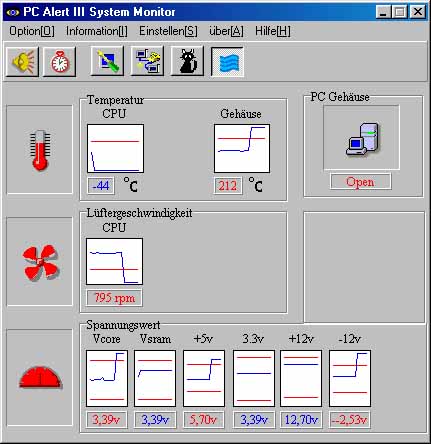
Task: Click the +5v voltage graph
Action: click(x=204, y=378)
